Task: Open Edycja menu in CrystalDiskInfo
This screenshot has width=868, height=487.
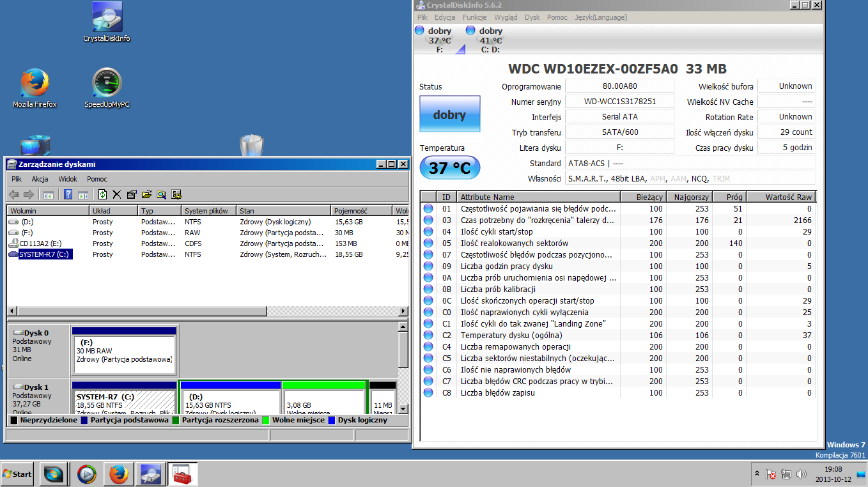Action: coord(445,17)
